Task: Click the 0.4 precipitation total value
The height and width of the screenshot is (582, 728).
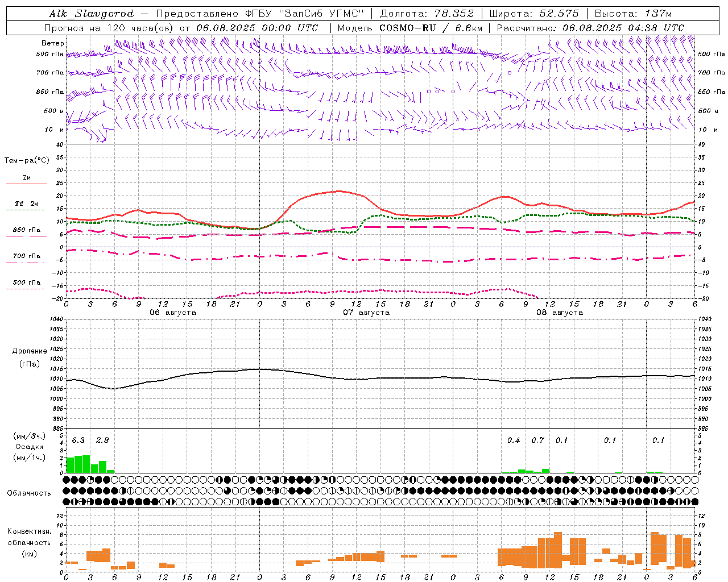Action: (x=514, y=440)
